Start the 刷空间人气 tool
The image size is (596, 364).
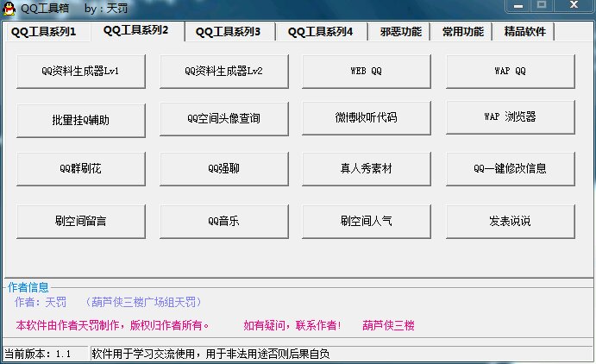367,222
